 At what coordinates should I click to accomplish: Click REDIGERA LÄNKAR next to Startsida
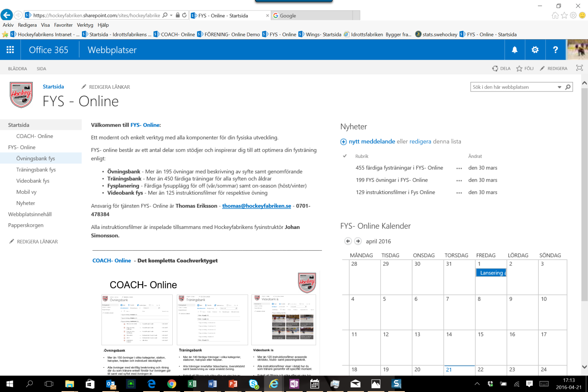[105, 87]
